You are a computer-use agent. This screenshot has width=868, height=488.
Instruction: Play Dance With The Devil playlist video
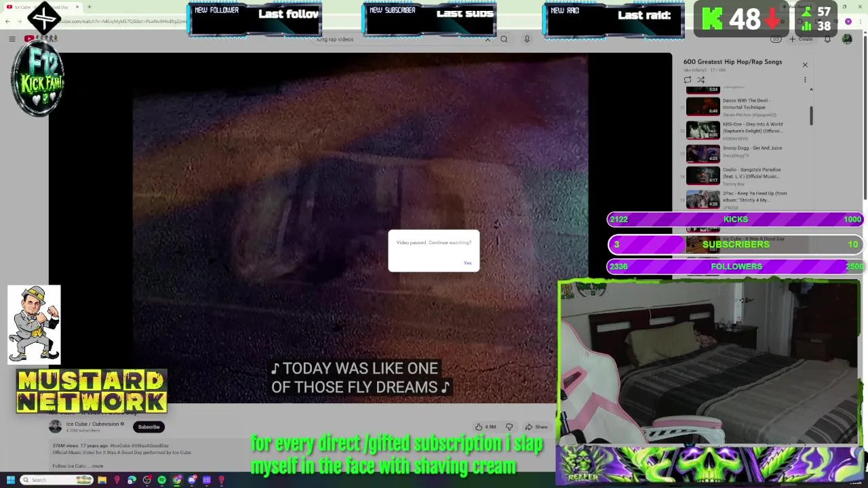click(x=703, y=107)
